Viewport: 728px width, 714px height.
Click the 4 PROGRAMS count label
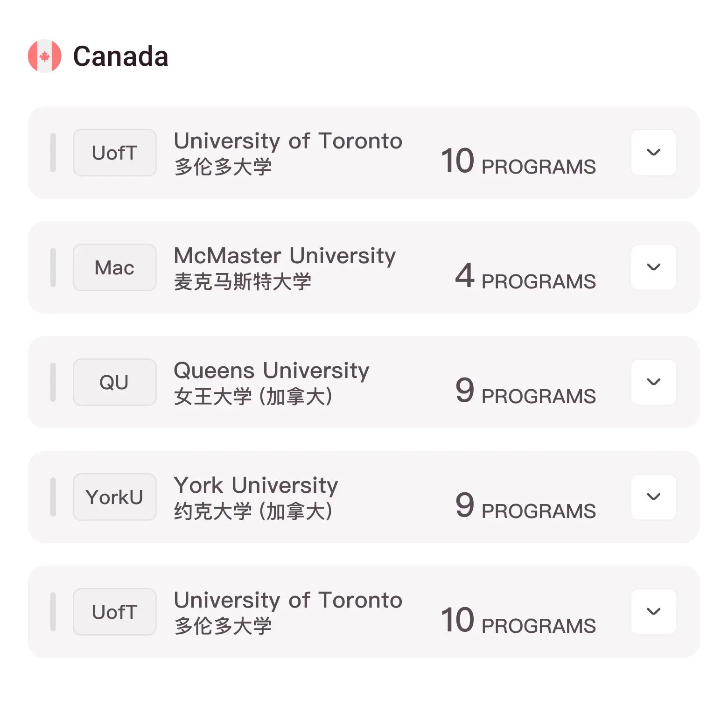(x=525, y=276)
